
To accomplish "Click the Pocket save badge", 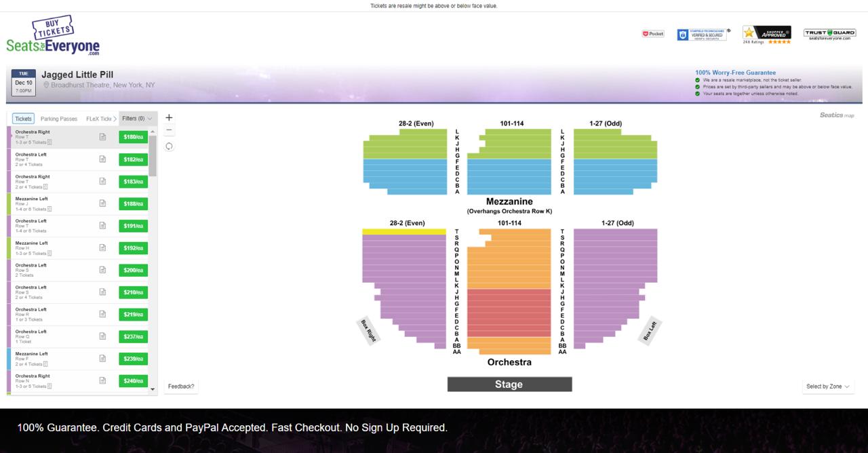I will point(653,33).
